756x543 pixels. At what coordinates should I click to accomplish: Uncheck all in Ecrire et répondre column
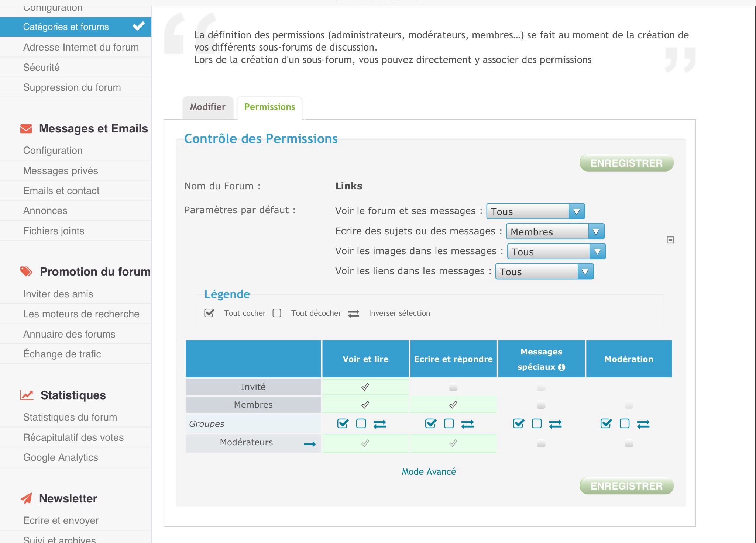coord(449,423)
